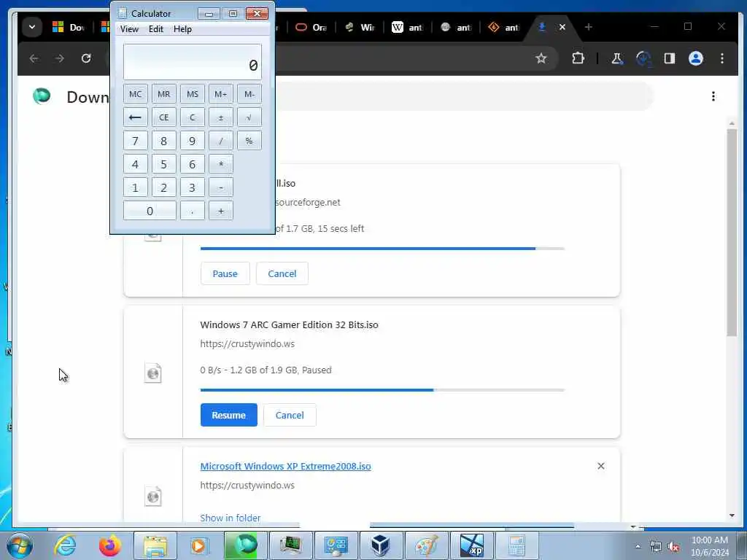
Task: Click the plus key in Calculator
Action: click(x=220, y=211)
